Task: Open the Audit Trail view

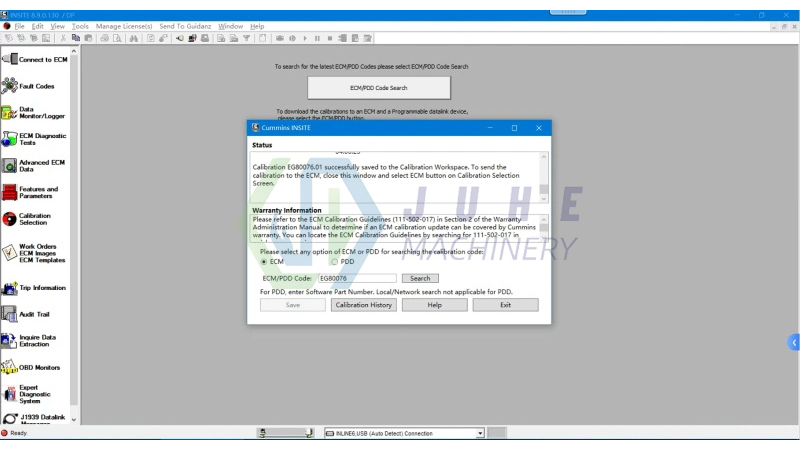Action: point(26,314)
